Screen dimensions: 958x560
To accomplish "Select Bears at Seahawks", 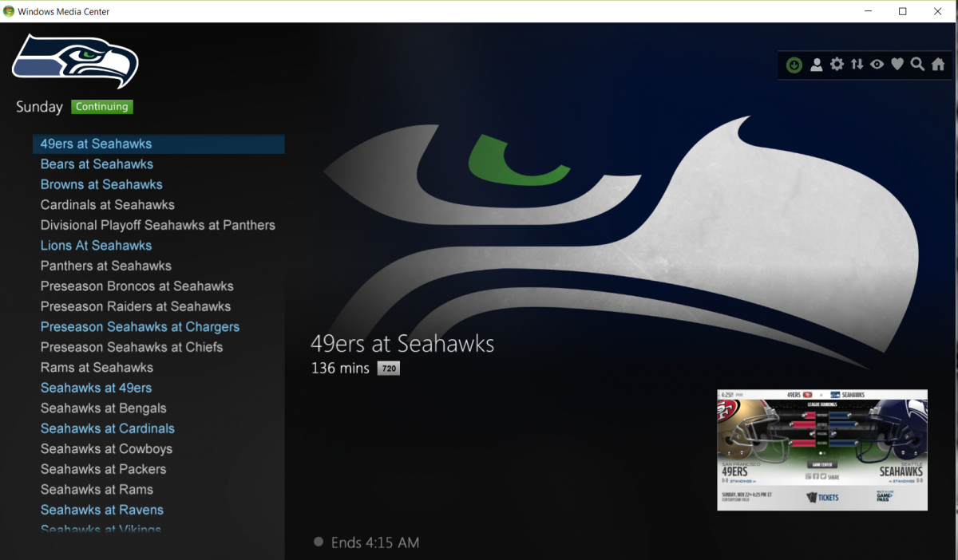I will 97,164.
